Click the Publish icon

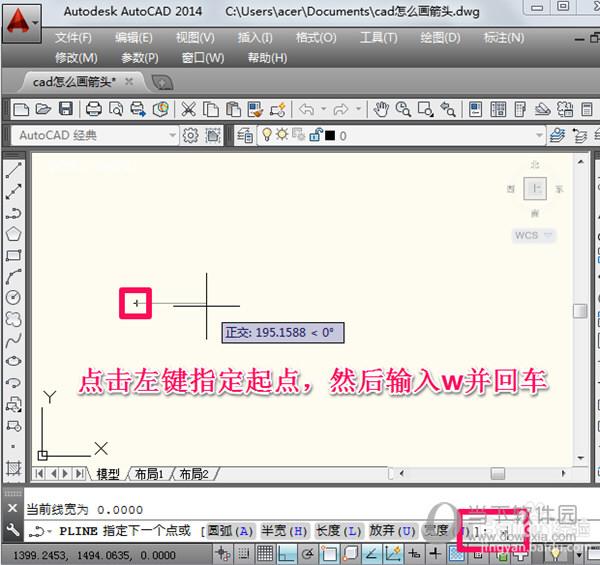(x=138, y=109)
